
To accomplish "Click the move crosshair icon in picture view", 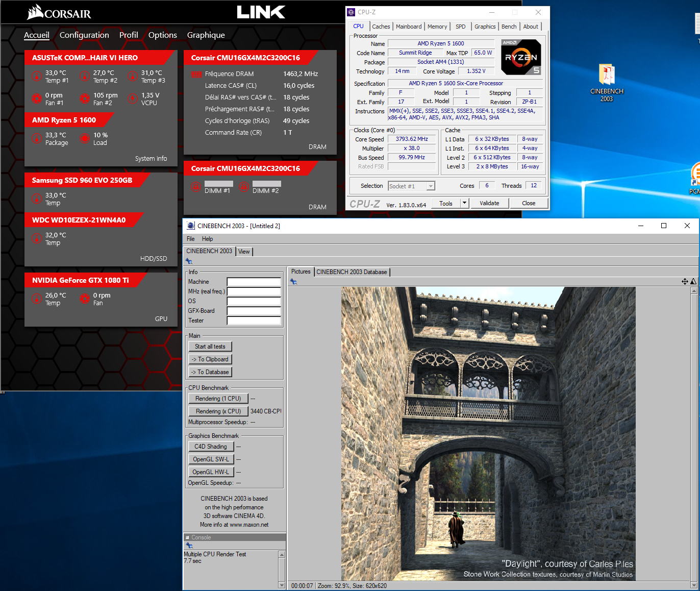I will [685, 282].
